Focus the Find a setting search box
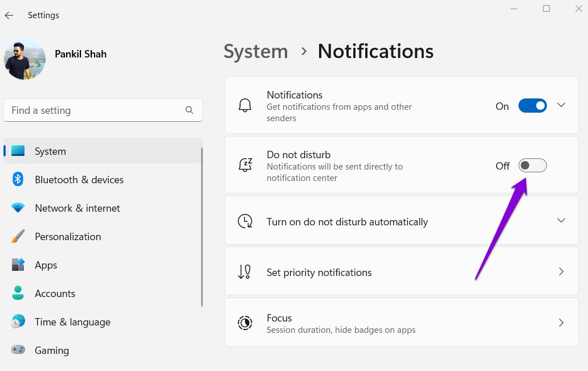The height and width of the screenshot is (371, 588). pyautogui.click(x=103, y=110)
